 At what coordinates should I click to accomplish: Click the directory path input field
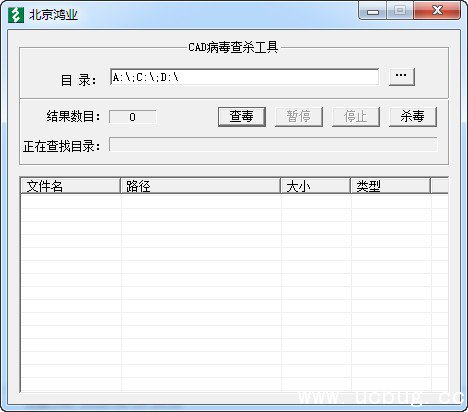click(244, 77)
